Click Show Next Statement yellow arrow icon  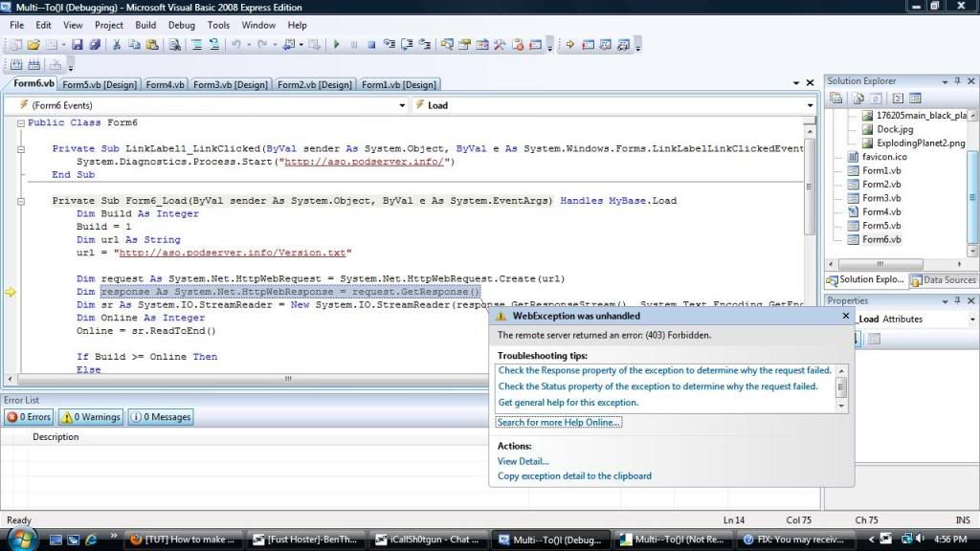click(x=570, y=45)
